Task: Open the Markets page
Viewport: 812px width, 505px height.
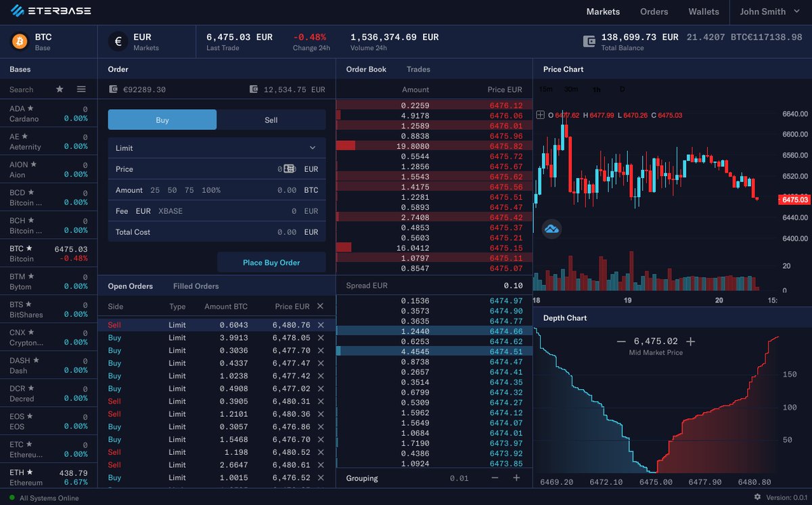Action: point(603,12)
